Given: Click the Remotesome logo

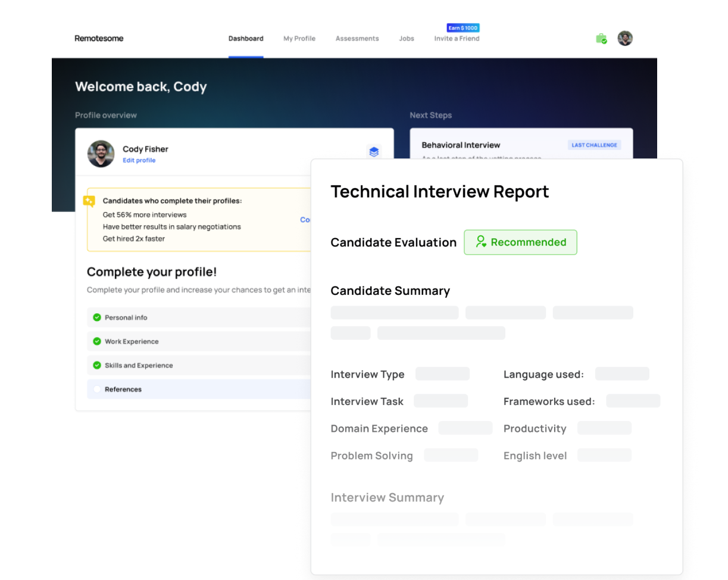Looking at the screenshot, I should tap(99, 39).
